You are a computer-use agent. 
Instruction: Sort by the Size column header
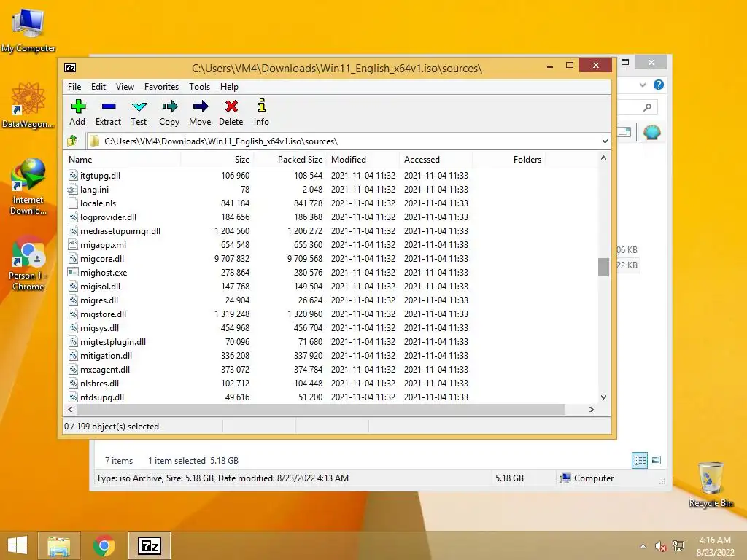pyautogui.click(x=217, y=160)
